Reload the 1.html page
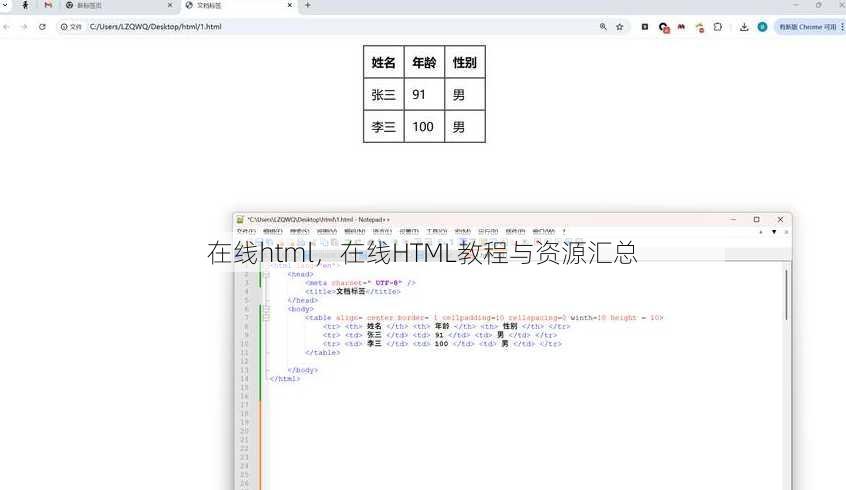The width and height of the screenshot is (846, 490). click(x=42, y=26)
